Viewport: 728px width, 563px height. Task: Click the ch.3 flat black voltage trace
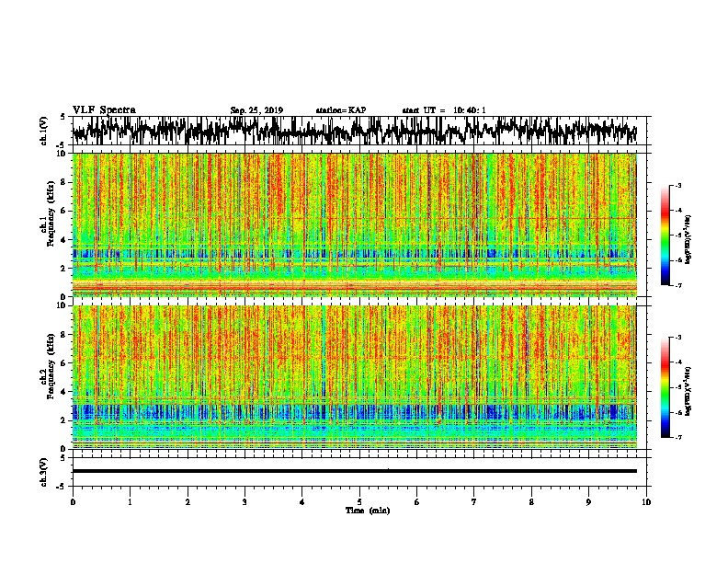(x=355, y=471)
